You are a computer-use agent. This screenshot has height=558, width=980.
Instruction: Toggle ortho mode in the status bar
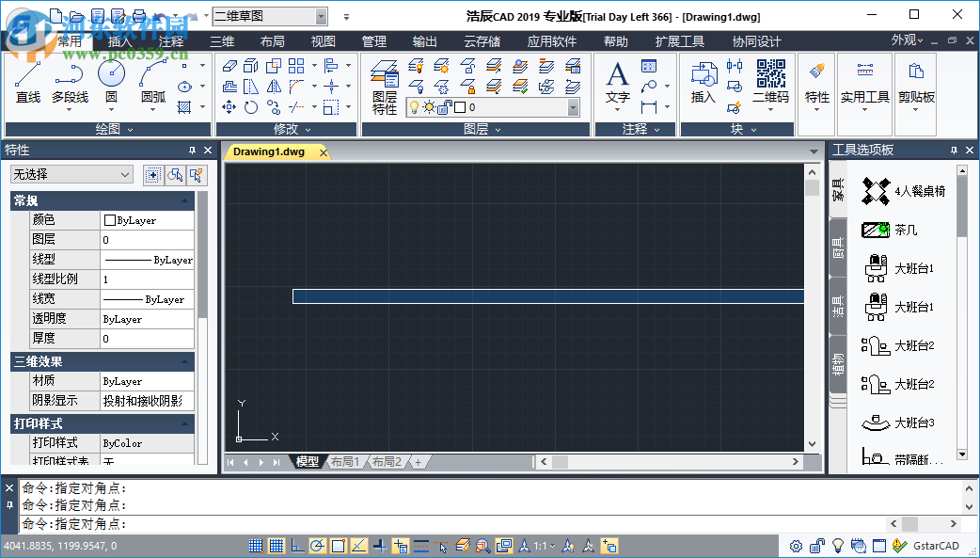[x=296, y=545]
